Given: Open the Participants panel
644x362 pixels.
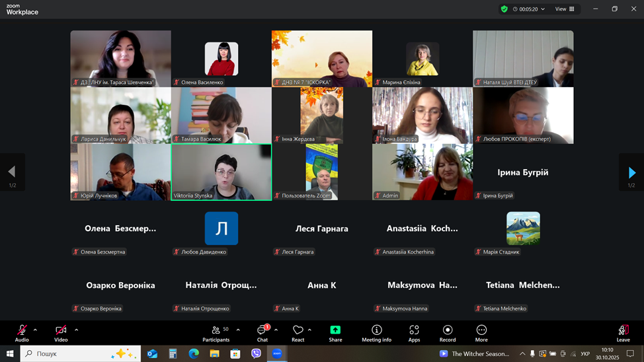Looking at the screenshot, I should (216, 333).
